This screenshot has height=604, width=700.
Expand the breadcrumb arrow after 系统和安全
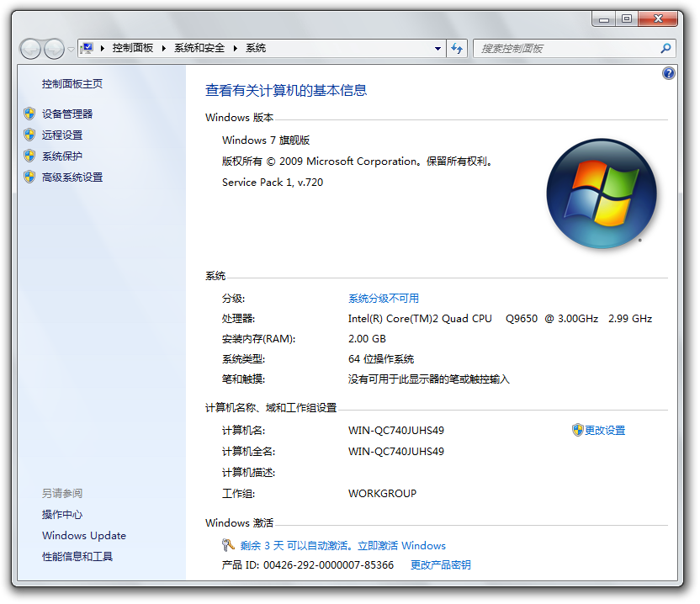236,49
